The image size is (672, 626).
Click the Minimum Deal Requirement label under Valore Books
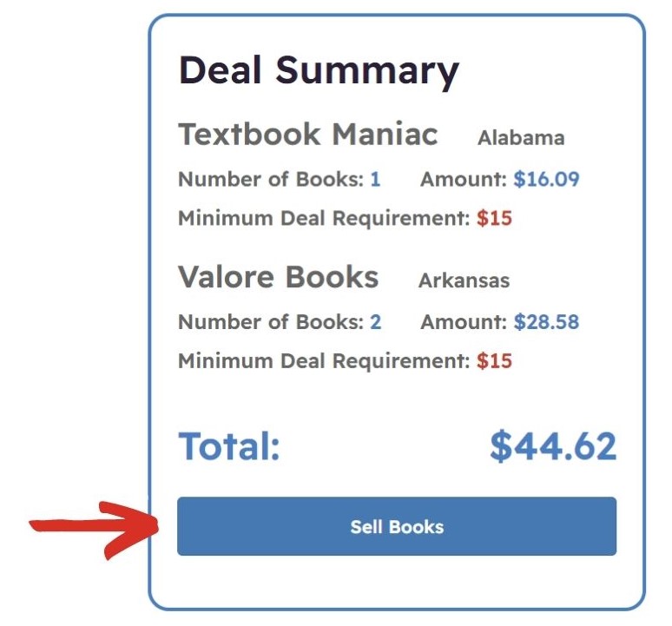click(324, 361)
